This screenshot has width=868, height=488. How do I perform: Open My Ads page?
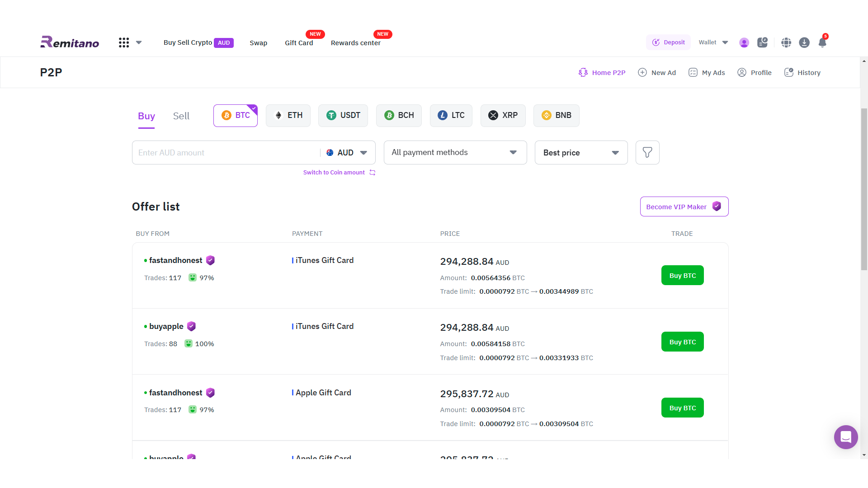707,73
